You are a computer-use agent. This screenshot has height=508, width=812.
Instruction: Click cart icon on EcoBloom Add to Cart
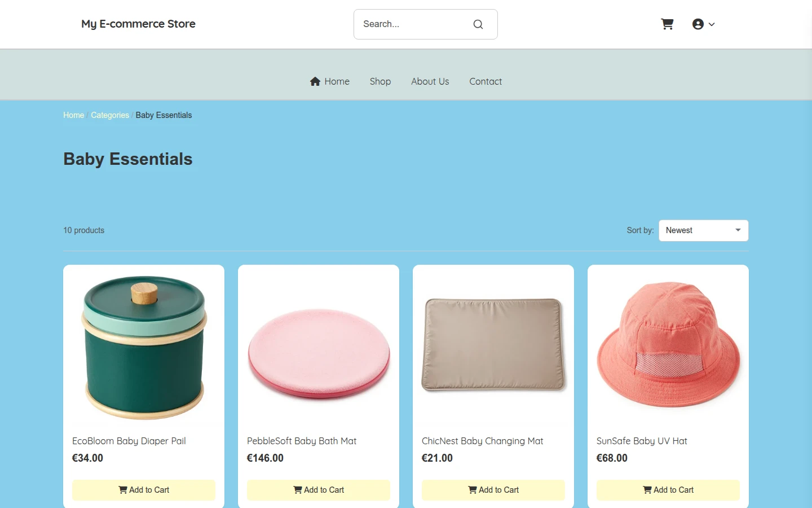[x=122, y=490]
